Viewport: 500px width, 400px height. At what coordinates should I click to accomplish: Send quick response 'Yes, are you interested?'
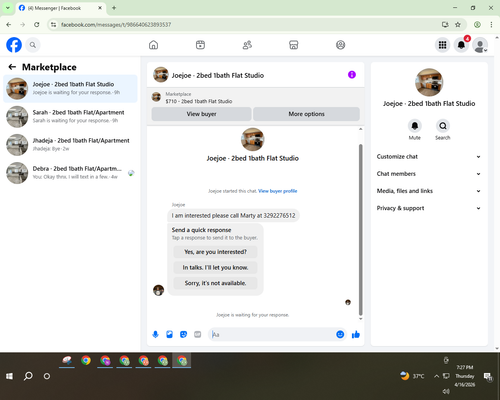point(215,252)
